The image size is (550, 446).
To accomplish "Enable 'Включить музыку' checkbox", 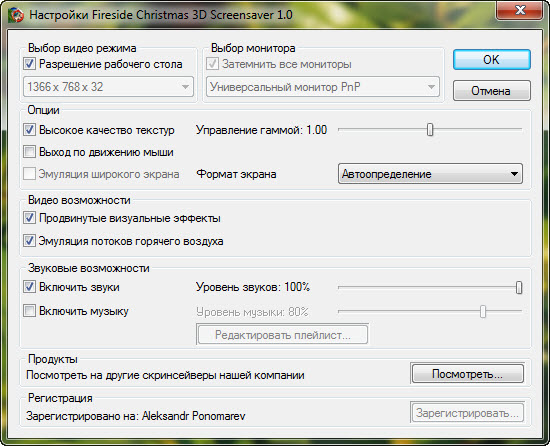I will coord(29,311).
